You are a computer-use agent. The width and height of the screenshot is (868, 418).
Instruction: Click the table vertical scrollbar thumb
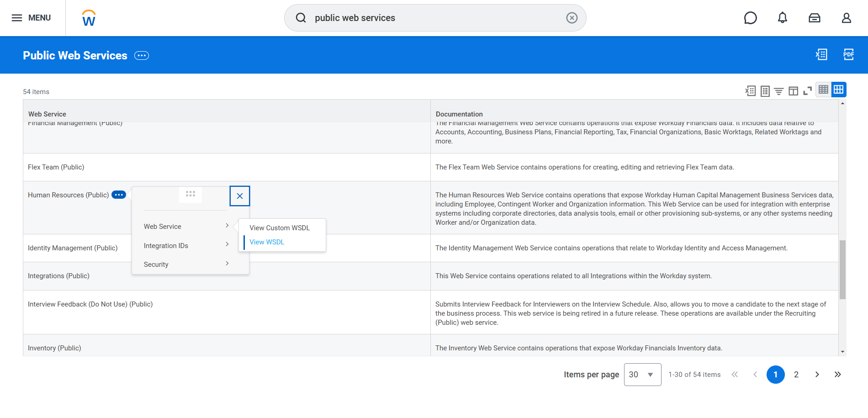click(x=842, y=270)
